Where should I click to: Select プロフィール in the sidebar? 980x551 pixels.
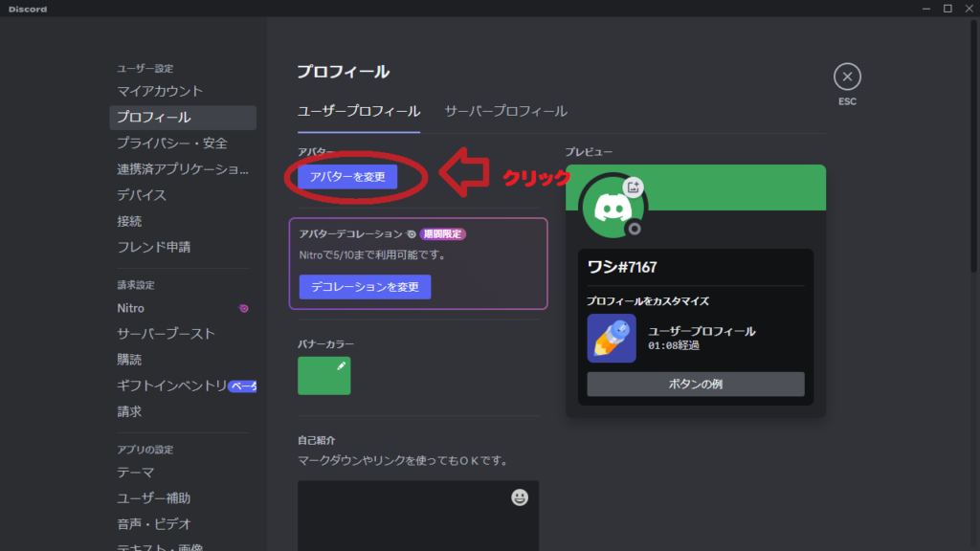(183, 118)
